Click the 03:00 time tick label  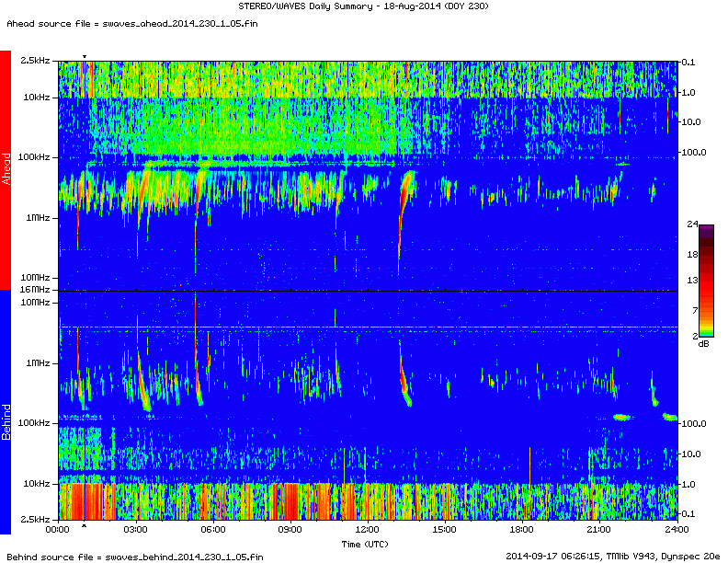click(x=135, y=530)
